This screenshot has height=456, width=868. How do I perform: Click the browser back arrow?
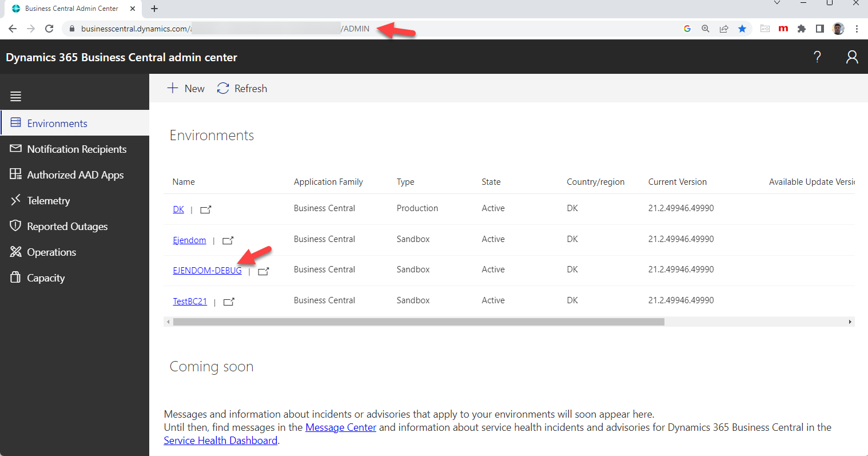click(13, 29)
